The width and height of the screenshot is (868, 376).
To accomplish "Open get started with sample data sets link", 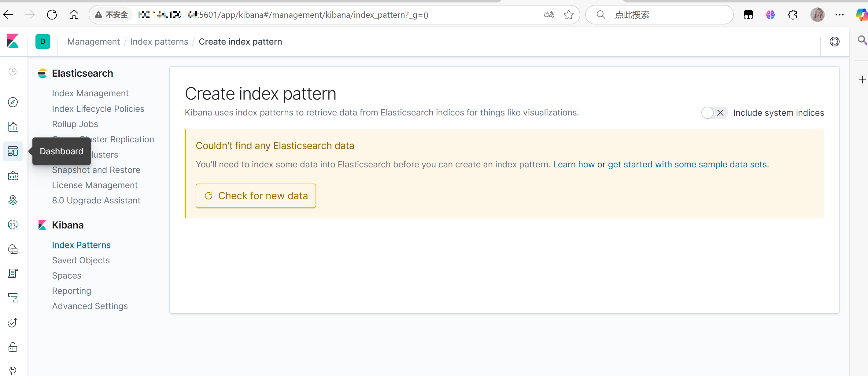I will click(688, 164).
